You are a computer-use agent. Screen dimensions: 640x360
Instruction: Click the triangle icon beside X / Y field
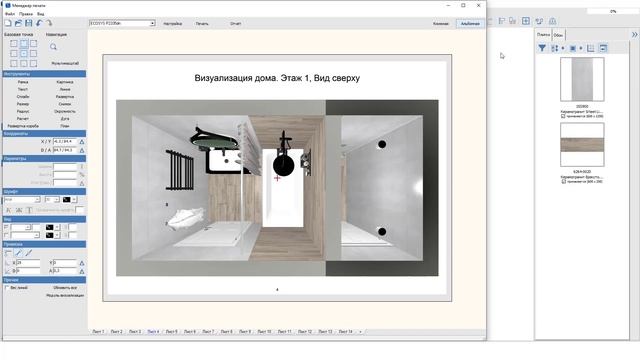click(82, 142)
